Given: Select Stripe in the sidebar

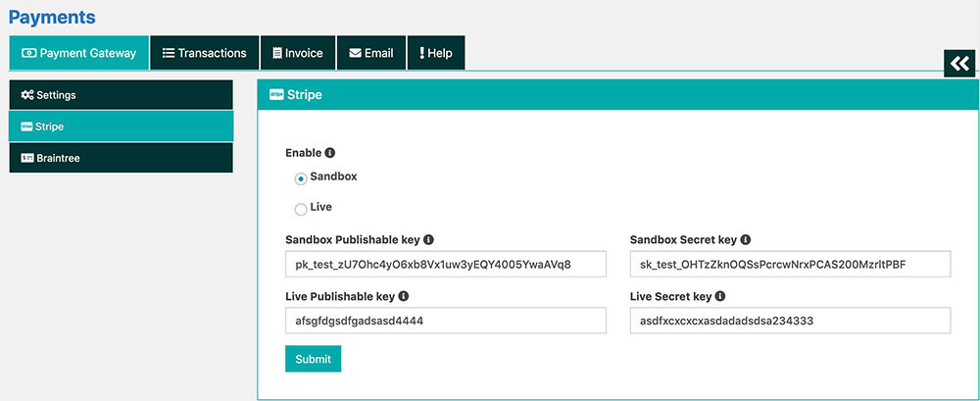Looking at the screenshot, I should point(121,126).
